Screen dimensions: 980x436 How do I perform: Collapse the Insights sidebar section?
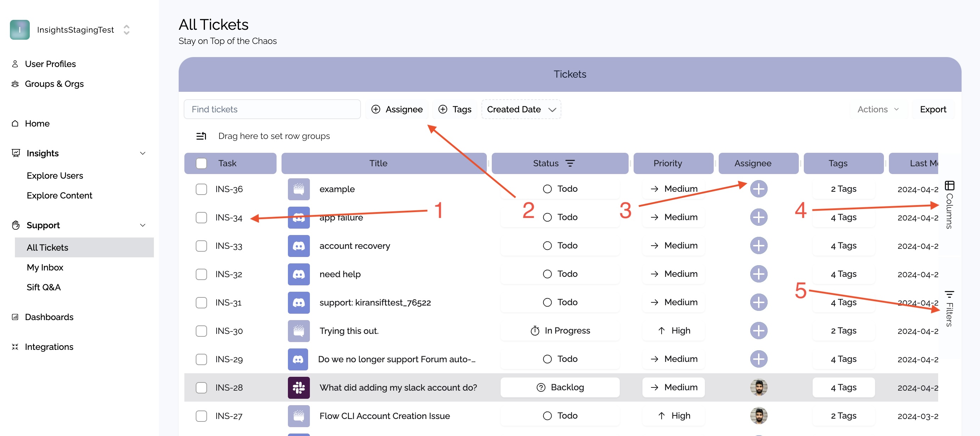[143, 153]
